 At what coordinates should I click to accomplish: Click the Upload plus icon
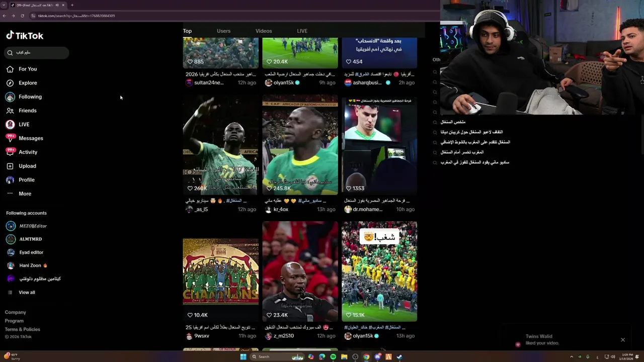pyautogui.click(x=10, y=166)
